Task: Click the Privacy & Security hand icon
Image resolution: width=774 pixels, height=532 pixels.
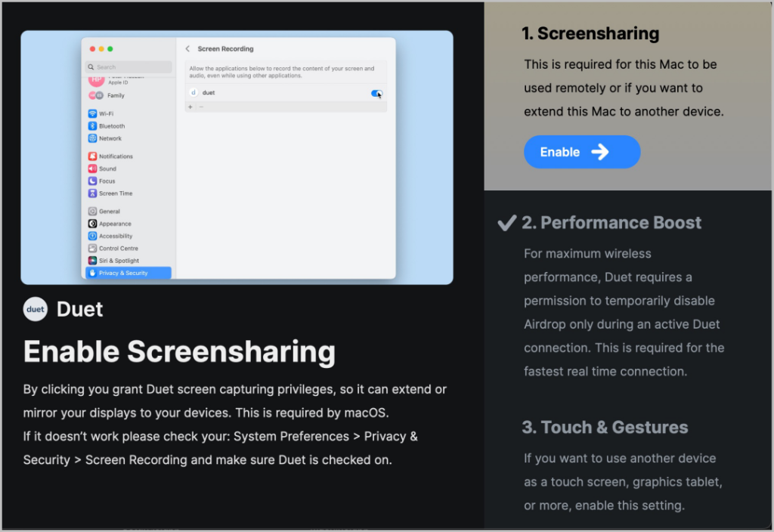Action: point(92,272)
